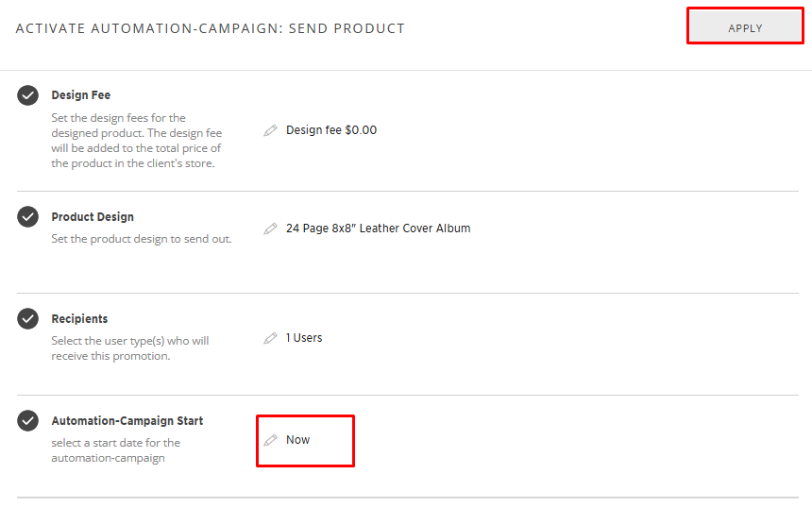Click the pencil icon beside Now start date
The width and height of the screenshot is (812, 508).
(x=271, y=440)
